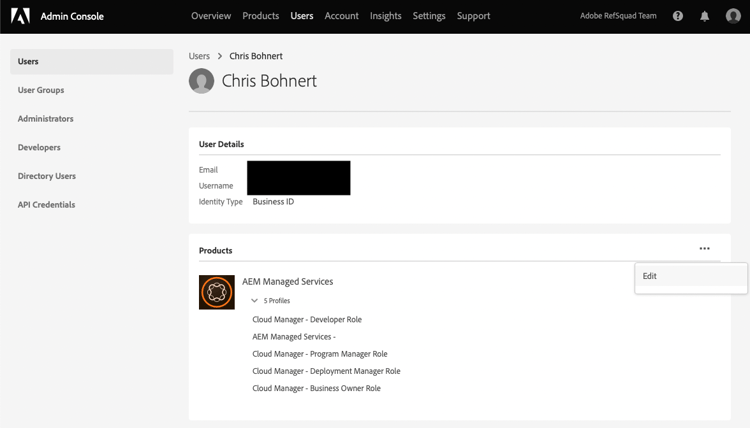This screenshot has width=750, height=428.
Task: Open API Credentials in the sidebar
Action: click(46, 205)
